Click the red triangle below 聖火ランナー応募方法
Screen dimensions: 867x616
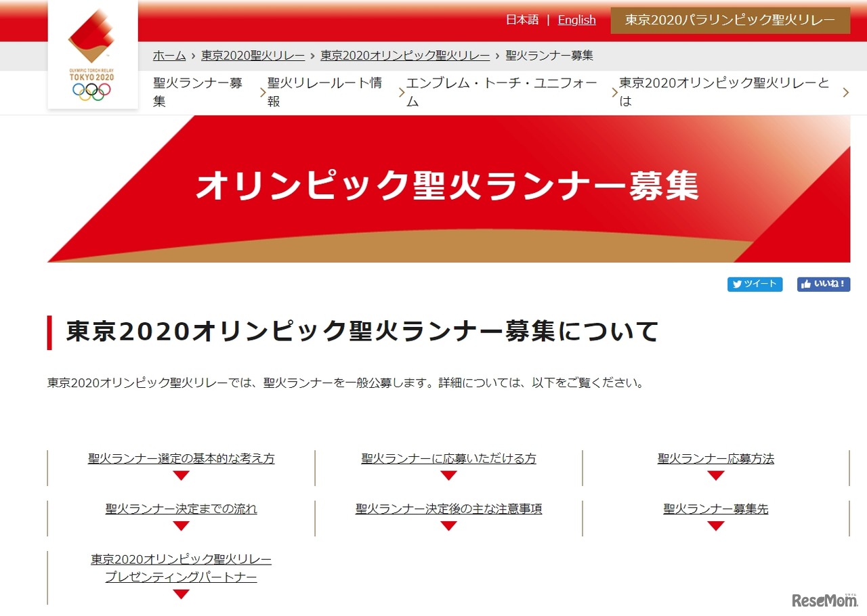(715, 476)
